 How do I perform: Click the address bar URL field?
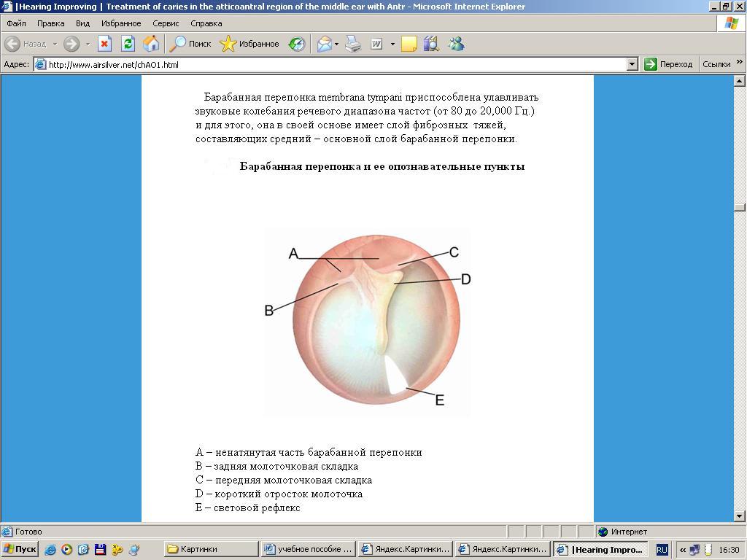pyautogui.click(x=336, y=64)
